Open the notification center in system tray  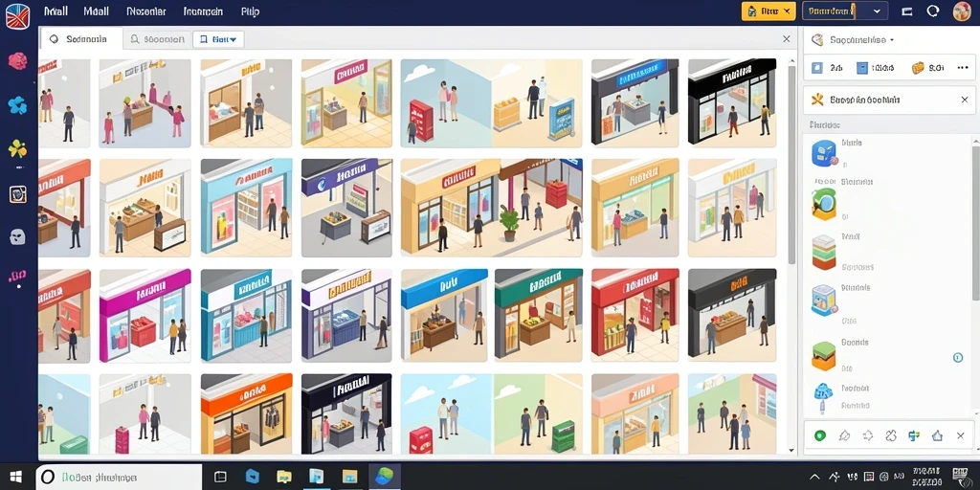pyautogui.click(x=960, y=477)
